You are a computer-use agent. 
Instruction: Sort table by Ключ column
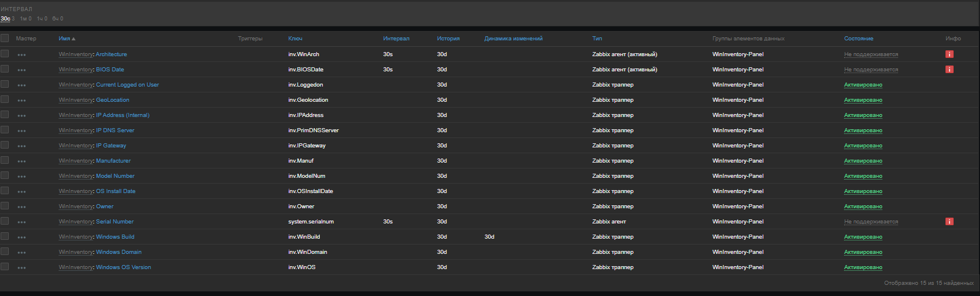[x=295, y=39]
